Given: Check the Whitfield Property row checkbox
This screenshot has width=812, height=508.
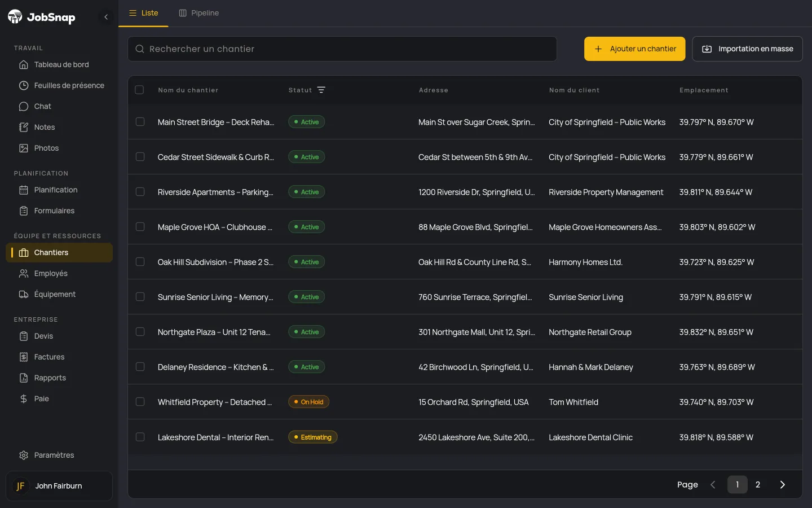Looking at the screenshot, I should coord(140,402).
